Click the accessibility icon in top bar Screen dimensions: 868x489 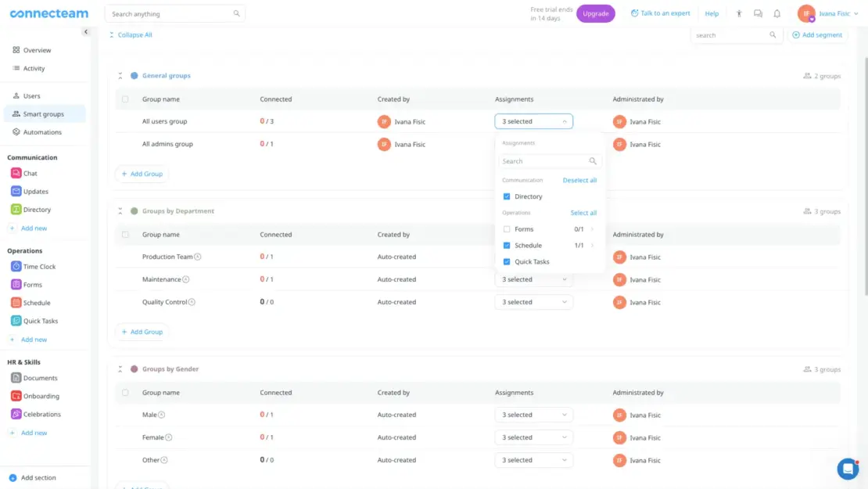tap(739, 13)
